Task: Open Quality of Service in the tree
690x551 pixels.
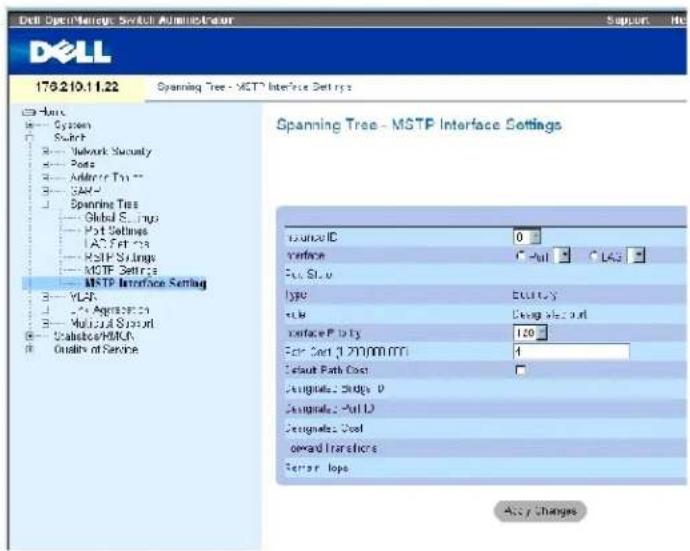Action: tap(96, 349)
